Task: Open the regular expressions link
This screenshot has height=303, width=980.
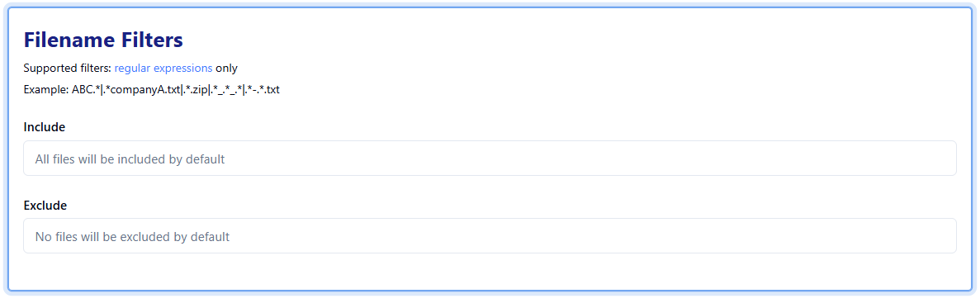Action: tap(163, 68)
